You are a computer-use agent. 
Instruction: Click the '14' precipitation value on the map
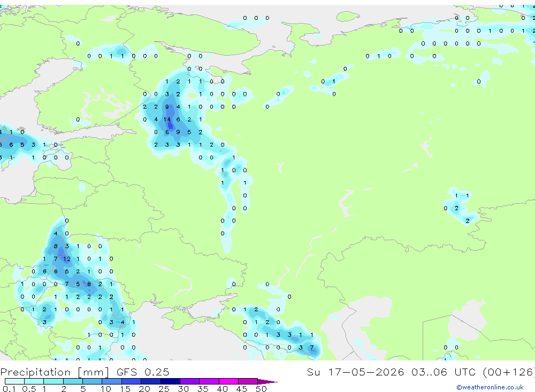[167, 119]
